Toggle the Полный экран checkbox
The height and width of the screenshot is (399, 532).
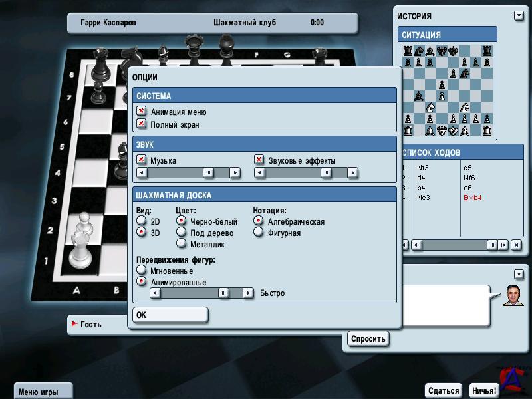(141, 124)
